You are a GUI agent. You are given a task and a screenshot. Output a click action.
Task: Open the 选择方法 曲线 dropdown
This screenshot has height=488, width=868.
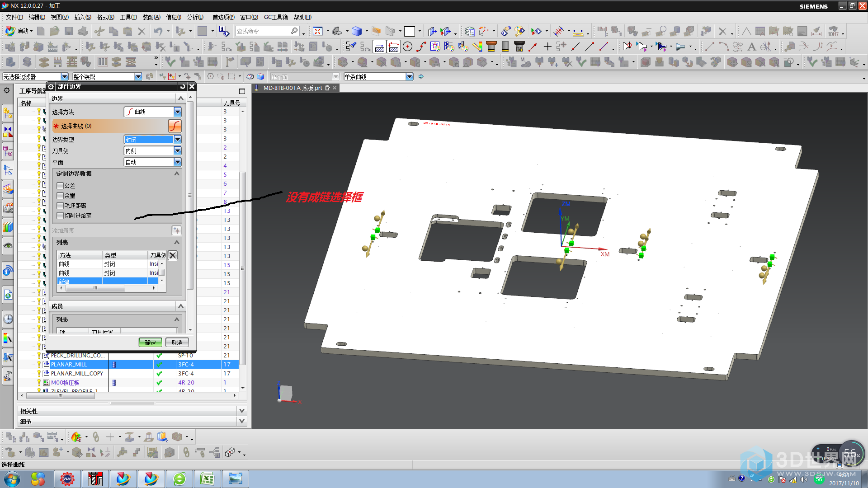pyautogui.click(x=153, y=112)
